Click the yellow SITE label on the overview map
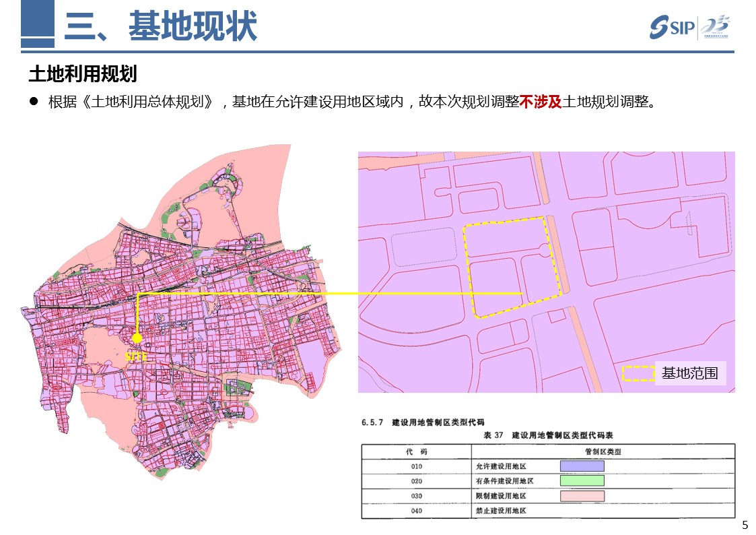756x535 pixels. click(135, 357)
